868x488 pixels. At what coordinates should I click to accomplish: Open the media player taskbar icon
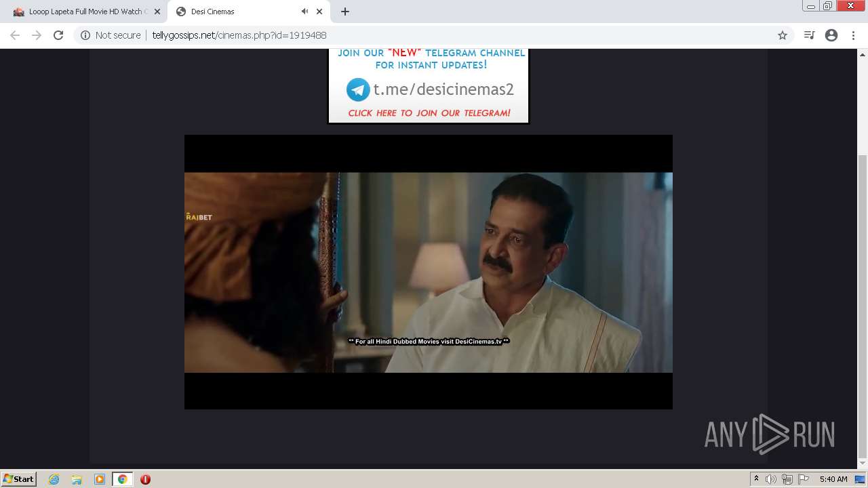tap(100, 479)
